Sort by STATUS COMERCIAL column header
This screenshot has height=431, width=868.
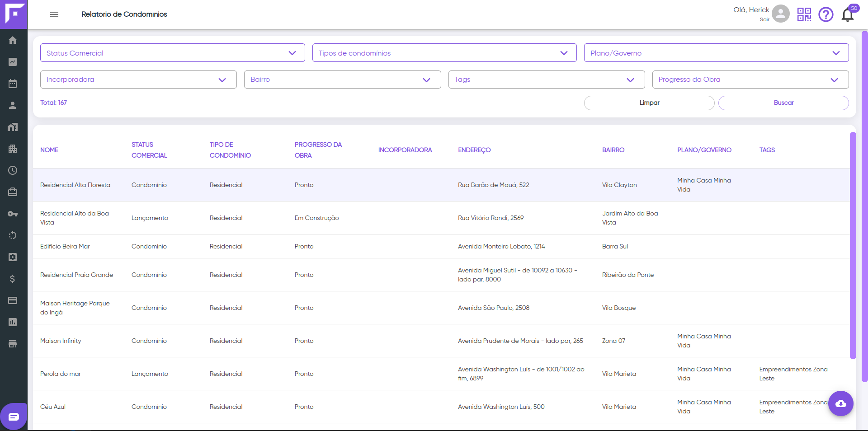point(149,150)
